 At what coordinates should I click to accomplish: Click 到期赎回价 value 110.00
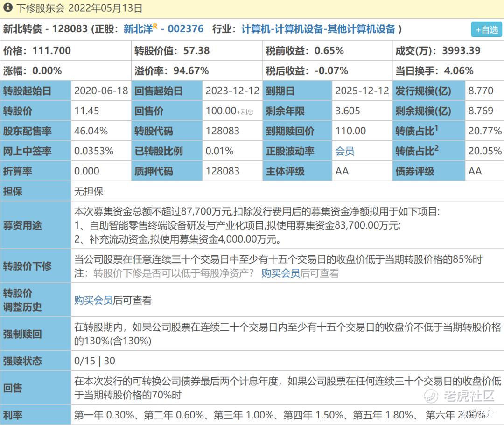point(350,131)
